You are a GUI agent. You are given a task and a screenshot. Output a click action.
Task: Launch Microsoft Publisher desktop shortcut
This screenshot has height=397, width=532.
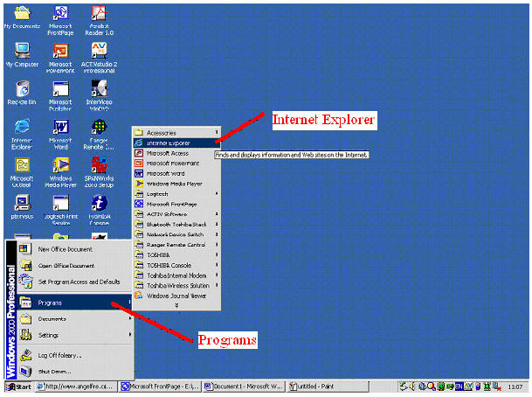60,95
